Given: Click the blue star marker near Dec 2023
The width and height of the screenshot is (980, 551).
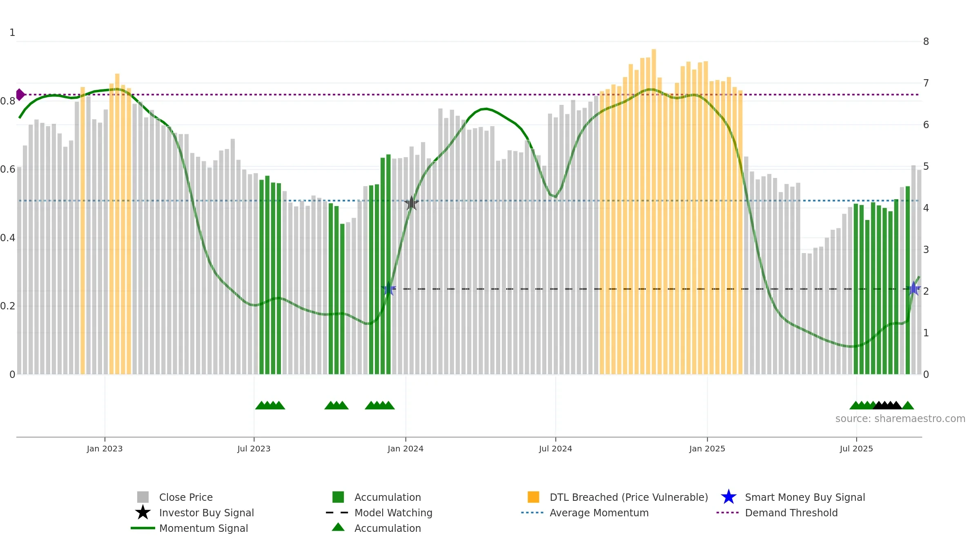Looking at the screenshot, I should point(389,289).
